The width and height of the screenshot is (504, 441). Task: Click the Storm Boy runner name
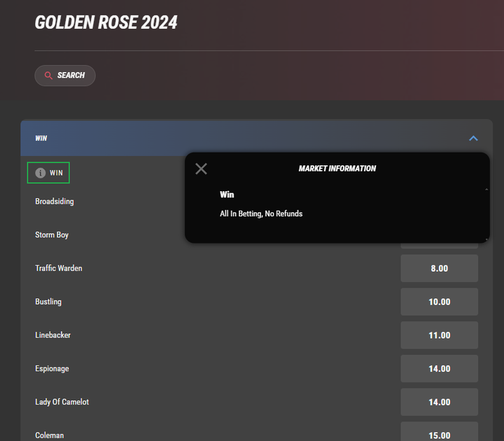coord(52,235)
